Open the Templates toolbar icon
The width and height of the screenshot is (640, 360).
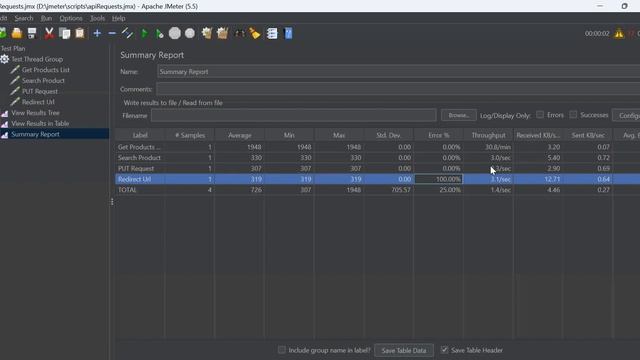(x=2, y=33)
